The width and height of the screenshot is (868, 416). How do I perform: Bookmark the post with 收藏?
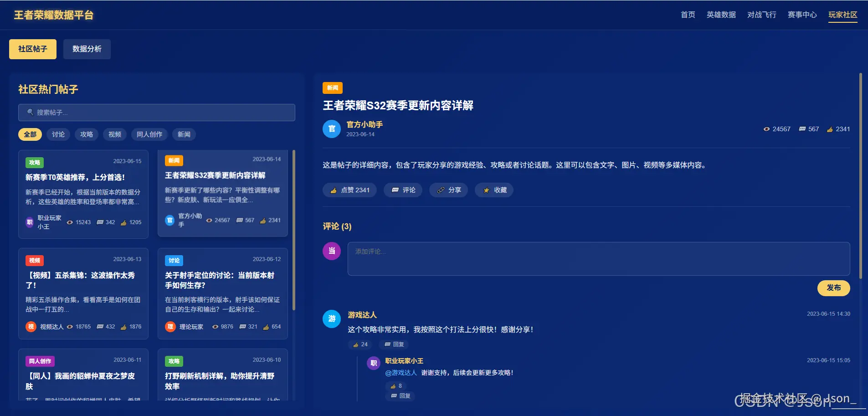pos(494,190)
